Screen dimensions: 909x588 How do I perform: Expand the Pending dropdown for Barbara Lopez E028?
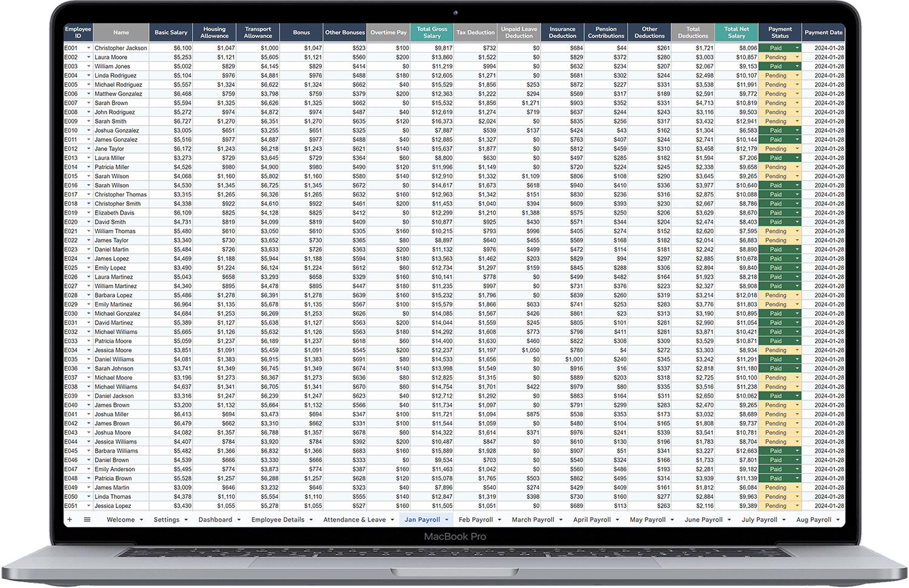(x=796, y=295)
